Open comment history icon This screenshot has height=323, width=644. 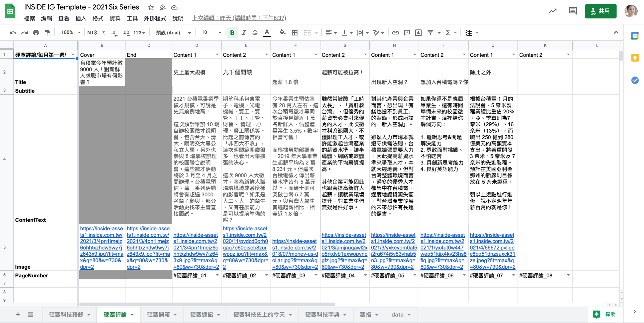573,11
